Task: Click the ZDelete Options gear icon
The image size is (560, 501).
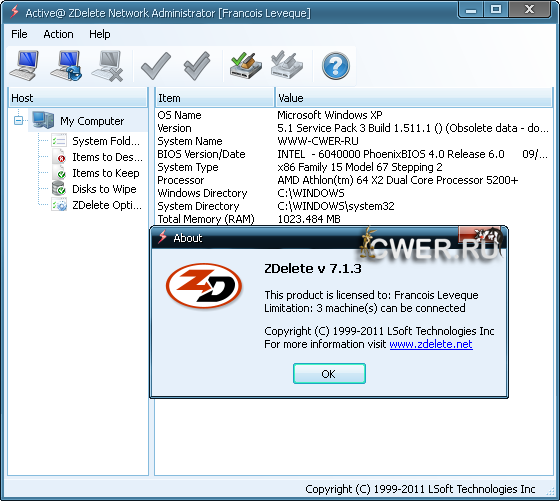Action: click(59, 205)
